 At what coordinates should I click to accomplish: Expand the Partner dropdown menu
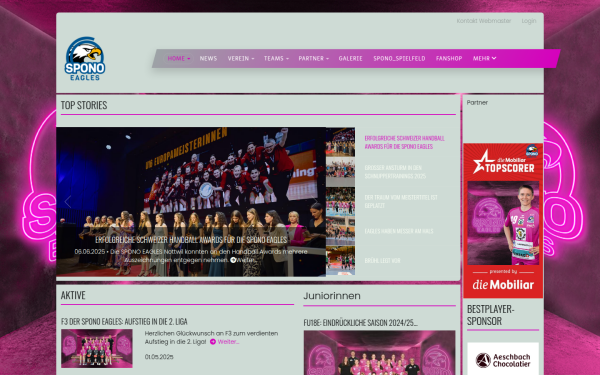313,59
